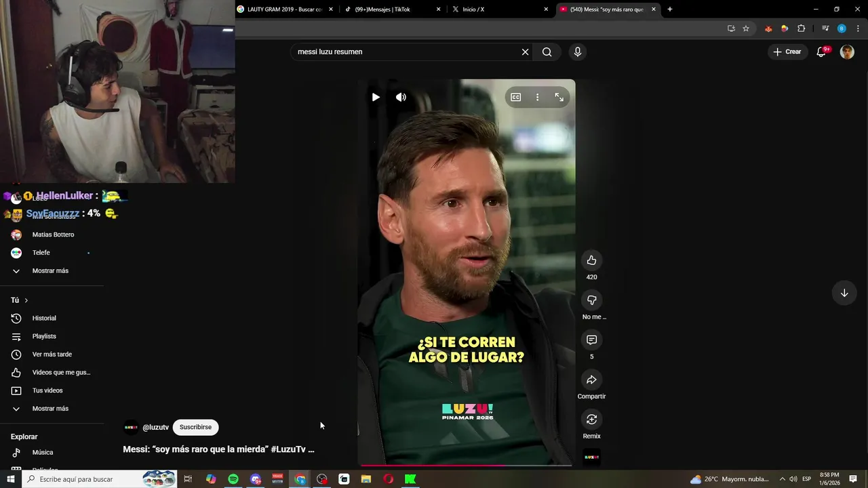This screenshot has height=488, width=868.
Task: Switch to LAUTY GRAM 2019 tab
Action: click(x=285, y=9)
